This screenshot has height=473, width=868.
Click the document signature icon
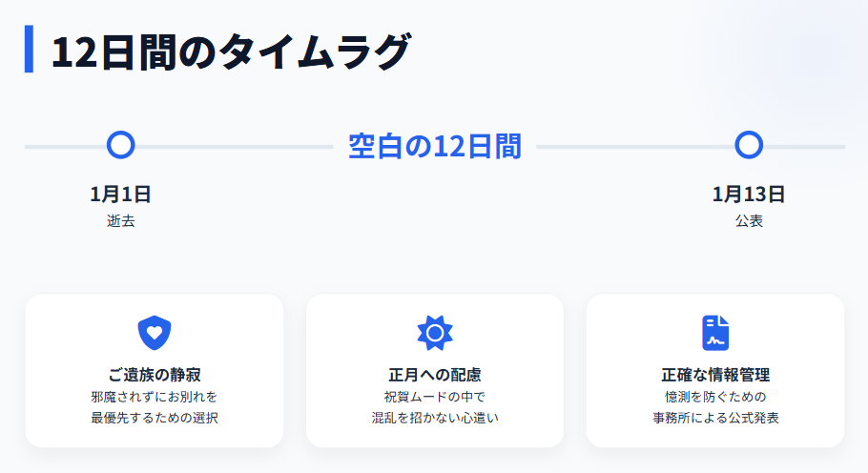coord(715,332)
